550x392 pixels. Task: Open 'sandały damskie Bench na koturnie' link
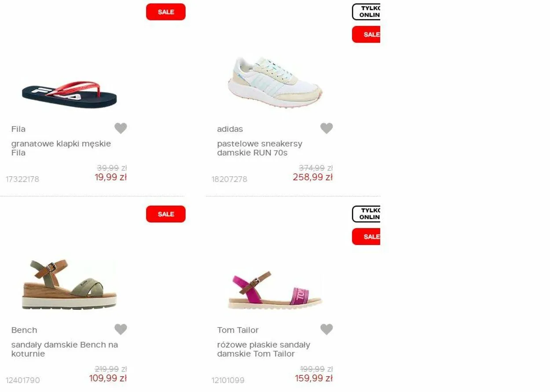coord(65,349)
